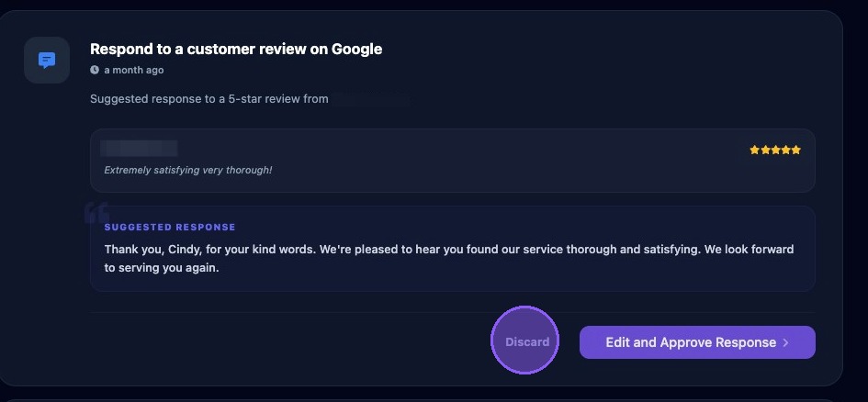This screenshot has width=868, height=402.
Task: Click the five-star rating icons
Action: [775, 150]
